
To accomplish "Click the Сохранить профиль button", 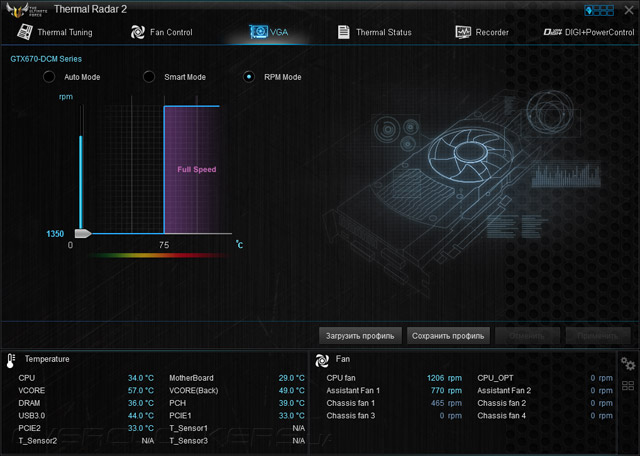I will [x=448, y=336].
